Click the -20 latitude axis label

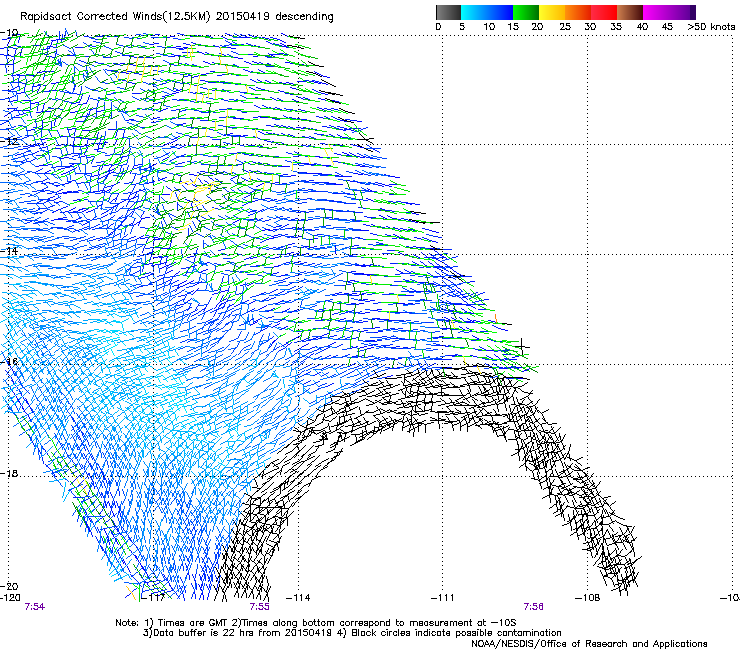(9, 586)
